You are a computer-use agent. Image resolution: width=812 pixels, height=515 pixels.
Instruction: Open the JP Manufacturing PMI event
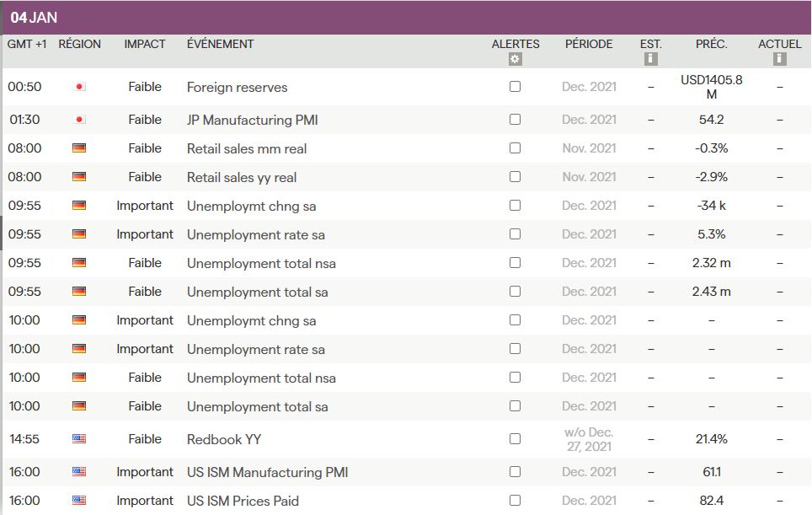coord(252,120)
